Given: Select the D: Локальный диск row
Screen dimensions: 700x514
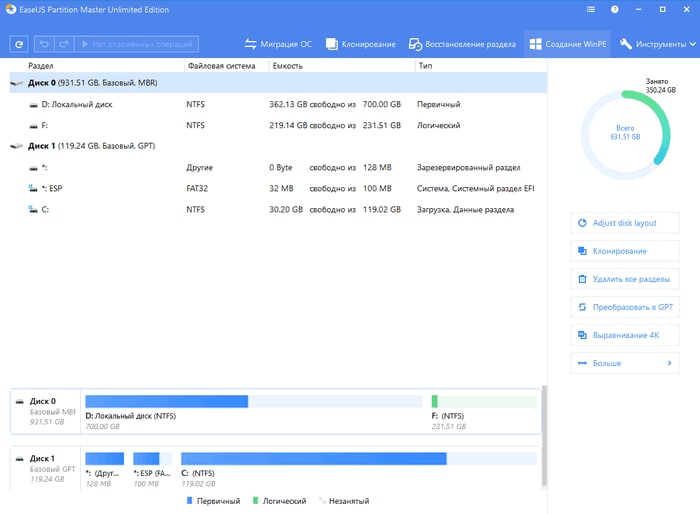Looking at the screenshot, I should pyautogui.click(x=278, y=104).
